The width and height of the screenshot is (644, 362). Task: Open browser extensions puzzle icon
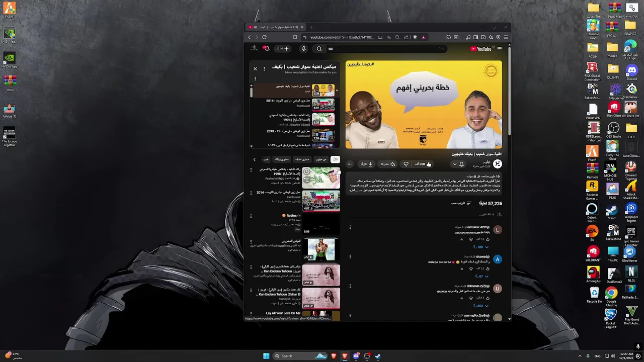click(448, 37)
